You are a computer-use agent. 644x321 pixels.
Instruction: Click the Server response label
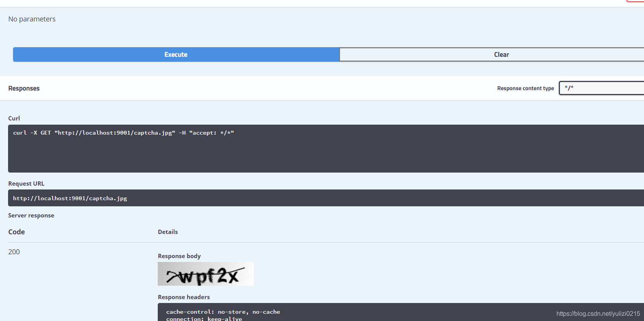pos(31,216)
